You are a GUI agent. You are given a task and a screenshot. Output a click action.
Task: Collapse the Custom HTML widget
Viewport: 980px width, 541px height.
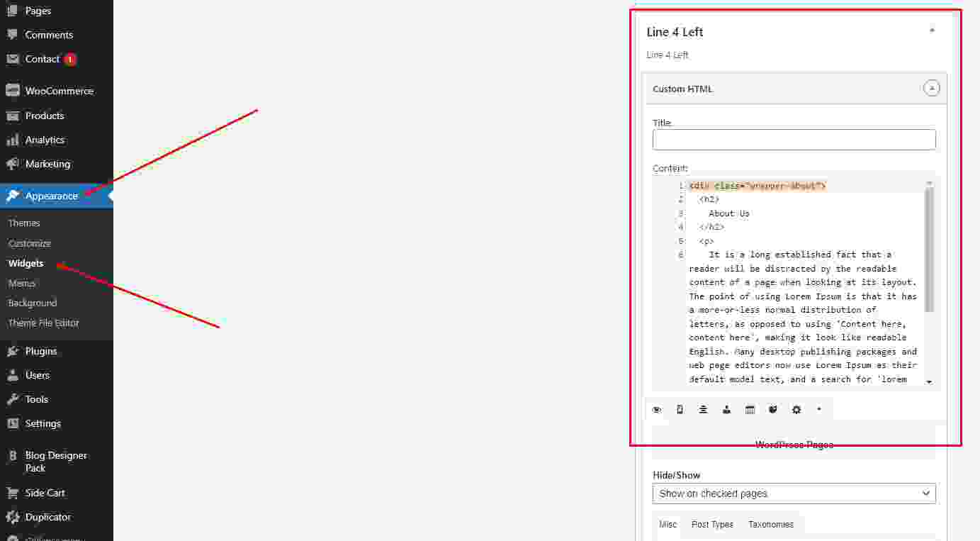tap(933, 89)
